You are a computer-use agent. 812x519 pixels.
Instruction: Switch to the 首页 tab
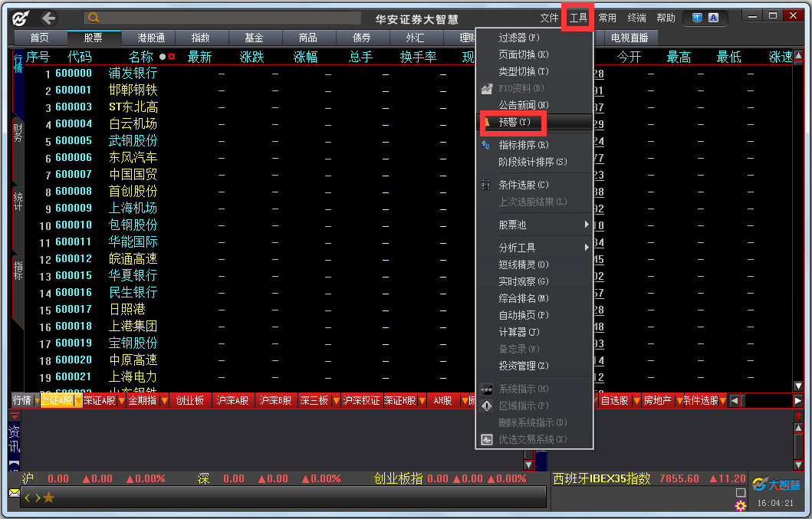[39, 38]
